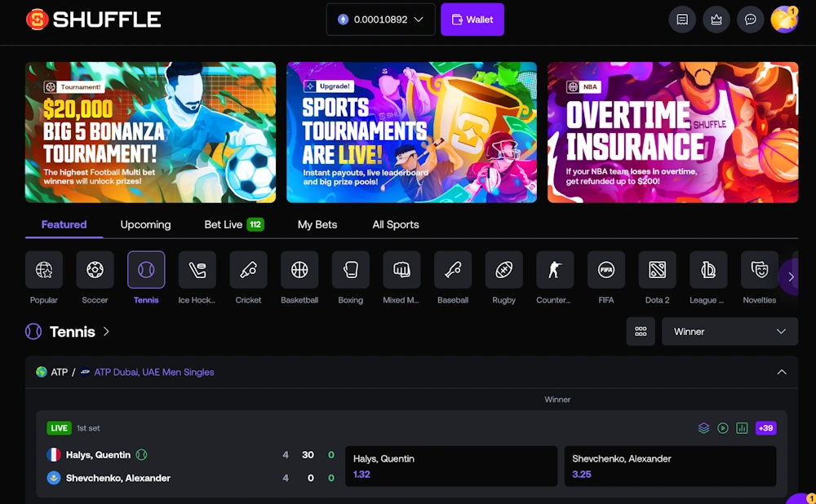
Task: Open the live stream play icon
Action: click(723, 428)
